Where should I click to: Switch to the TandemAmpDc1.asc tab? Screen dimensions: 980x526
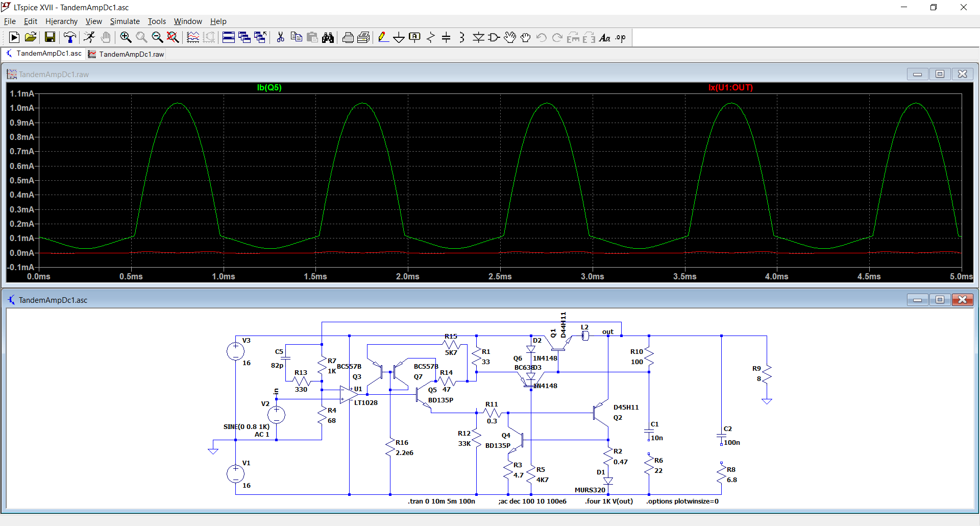click(x=44, y=54)
